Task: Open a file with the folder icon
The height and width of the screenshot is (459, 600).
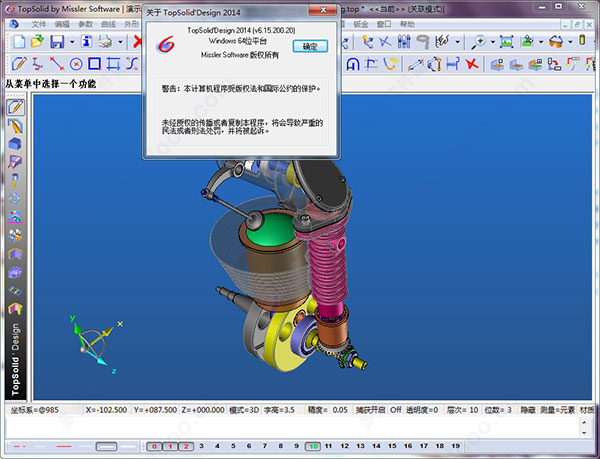Action: [x=37, y=42]
